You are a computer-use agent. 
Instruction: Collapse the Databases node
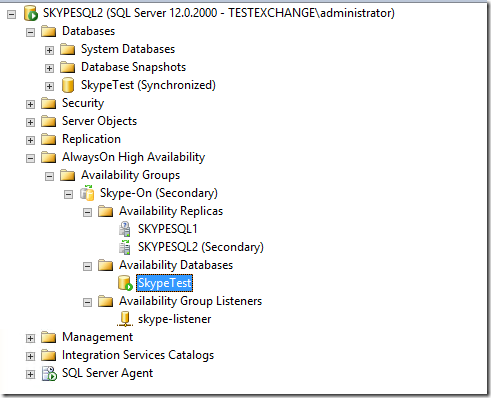30,32
